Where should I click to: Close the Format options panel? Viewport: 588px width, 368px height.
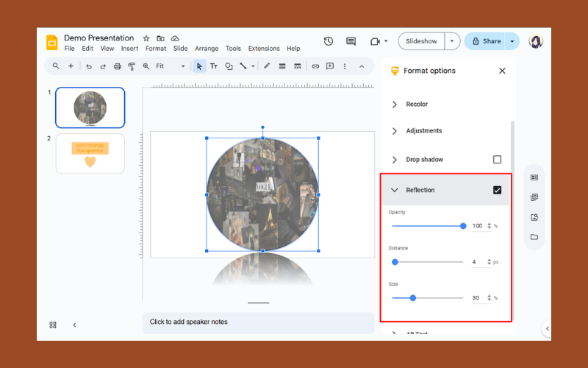tap(503, 71)
